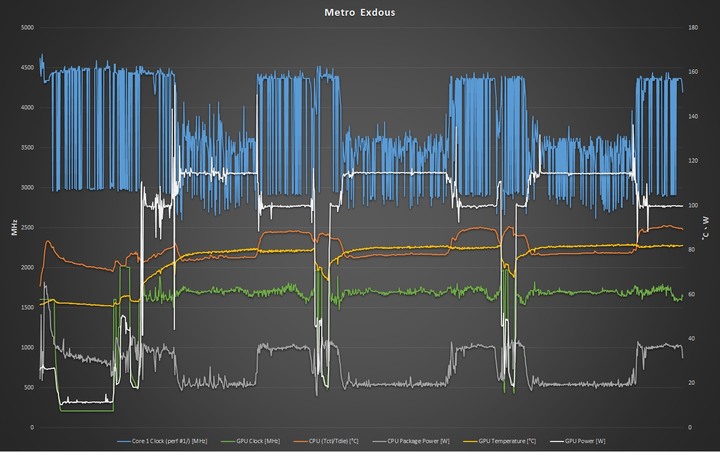Select the GPU Temperature legend entry
The image size is (720, 452).
click(500, 441)
